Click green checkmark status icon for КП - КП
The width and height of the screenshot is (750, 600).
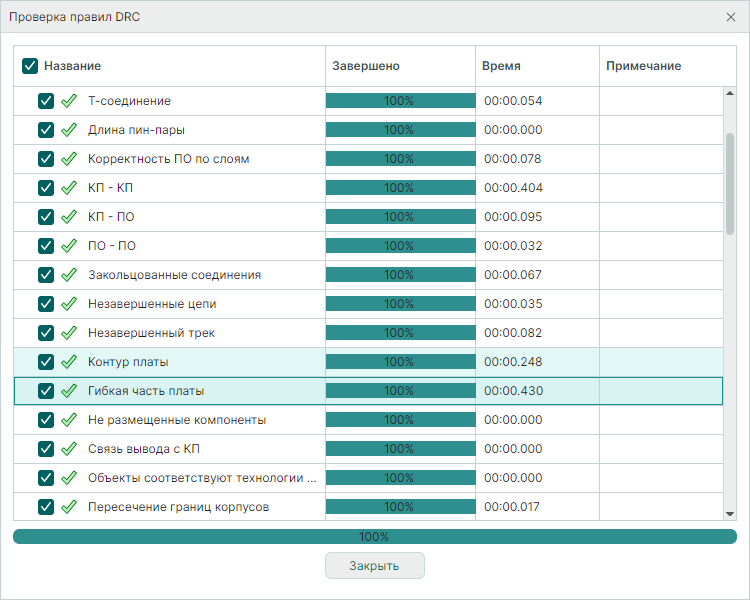69,188
